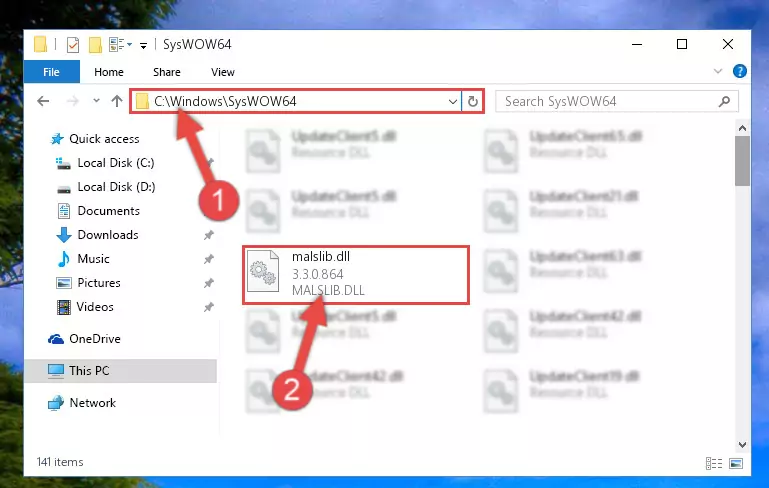
Task: Click the search magnifier icon
Action: [x=724, y=102]
